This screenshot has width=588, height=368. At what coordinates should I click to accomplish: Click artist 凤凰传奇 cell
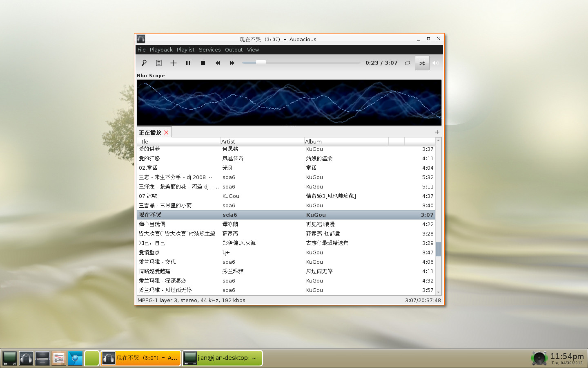(233, 158)
